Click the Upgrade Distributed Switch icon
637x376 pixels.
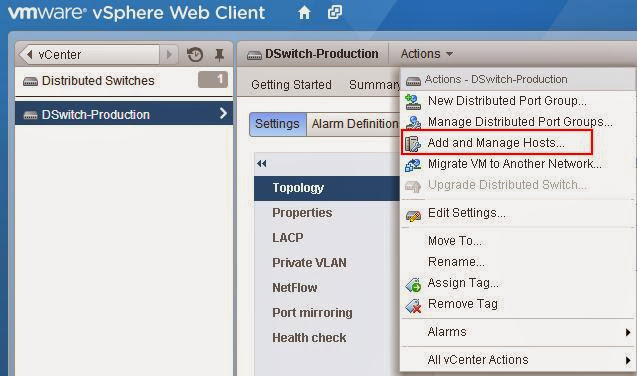(413, 186)
